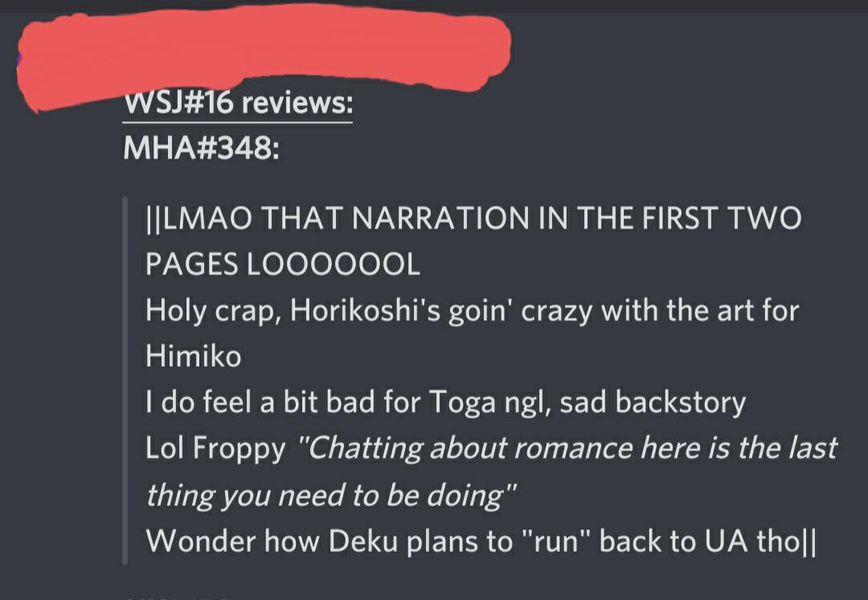Click the word "Himiko"
The width and height of the screenshot is (868, 600).
tap(193, 355)
